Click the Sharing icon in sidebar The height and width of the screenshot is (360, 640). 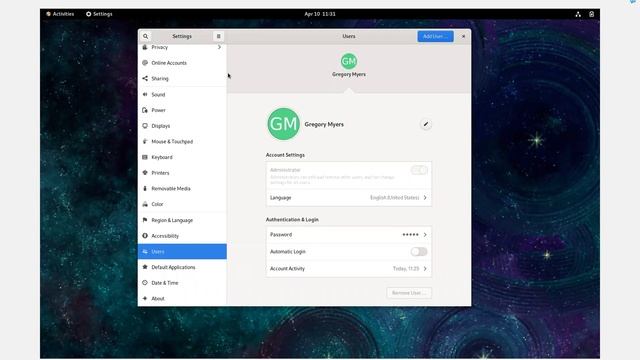pos(145,78)
